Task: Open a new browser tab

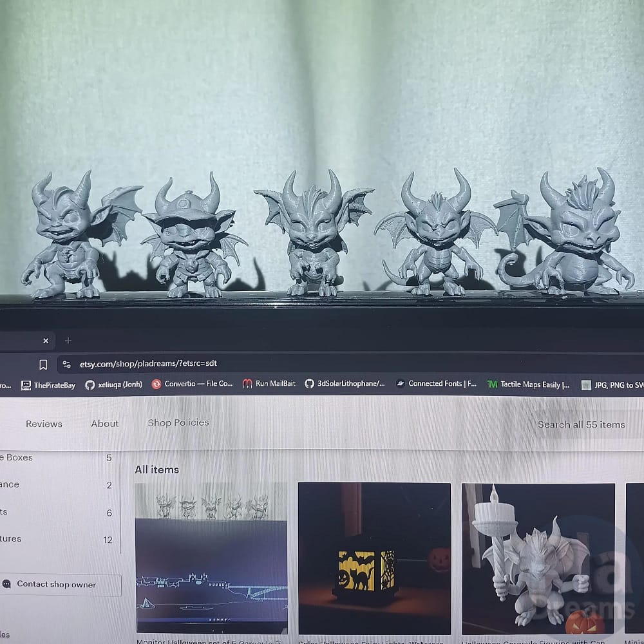Action: click(68, 341)
